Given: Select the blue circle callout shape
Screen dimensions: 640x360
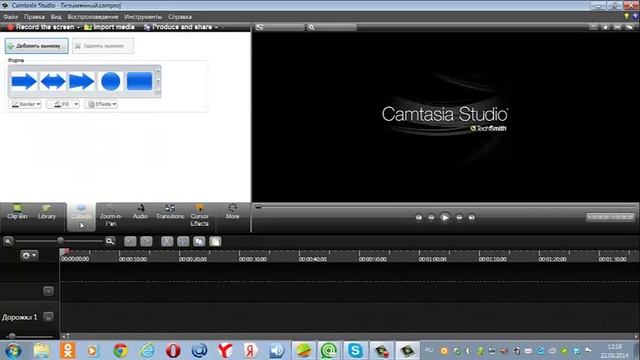Looking at the screenshot, I should [110, 81].
